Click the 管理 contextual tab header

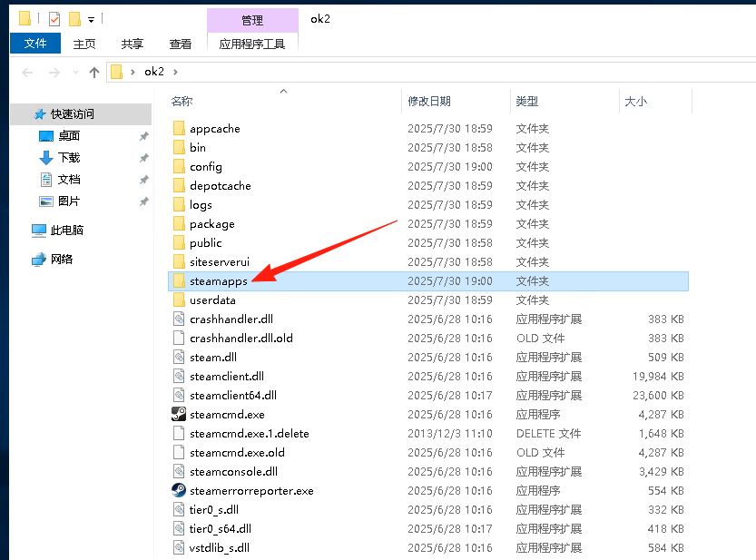[x=252, y=20]
